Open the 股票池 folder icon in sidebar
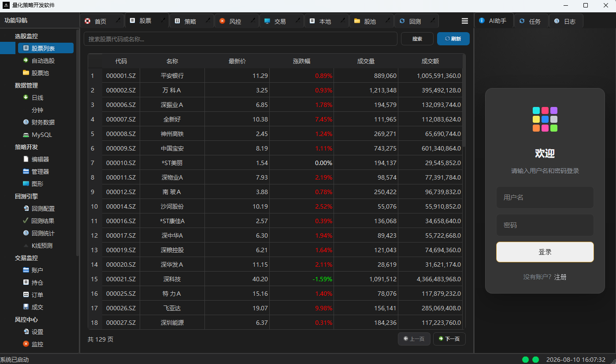 tap(26, 73)
